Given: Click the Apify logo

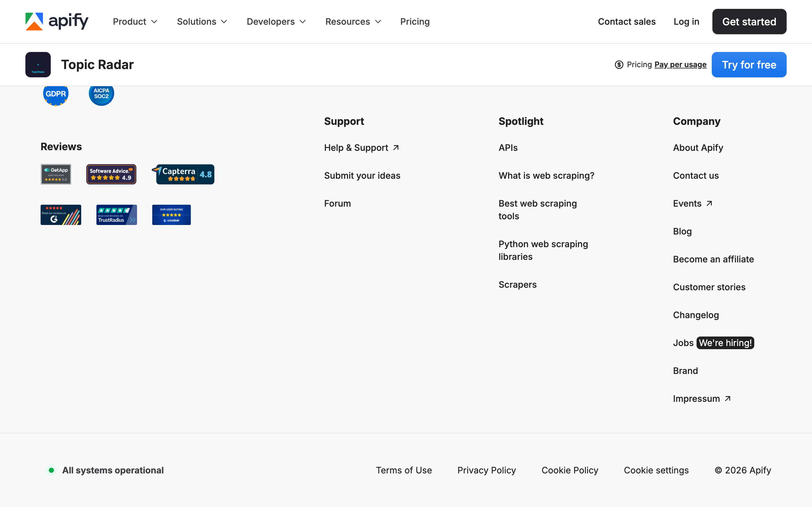Looking at the screenshot, I should [57, 22].
